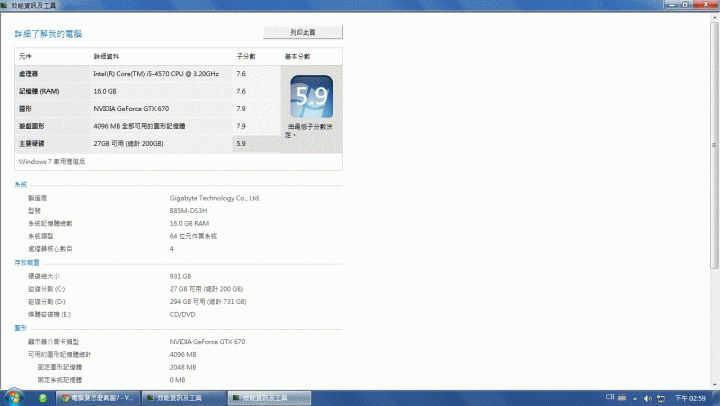This screenshot has width=720, height=406.
Task: Select Gigabyte Technology Co., Ltd. text
Action: (215, 198)
